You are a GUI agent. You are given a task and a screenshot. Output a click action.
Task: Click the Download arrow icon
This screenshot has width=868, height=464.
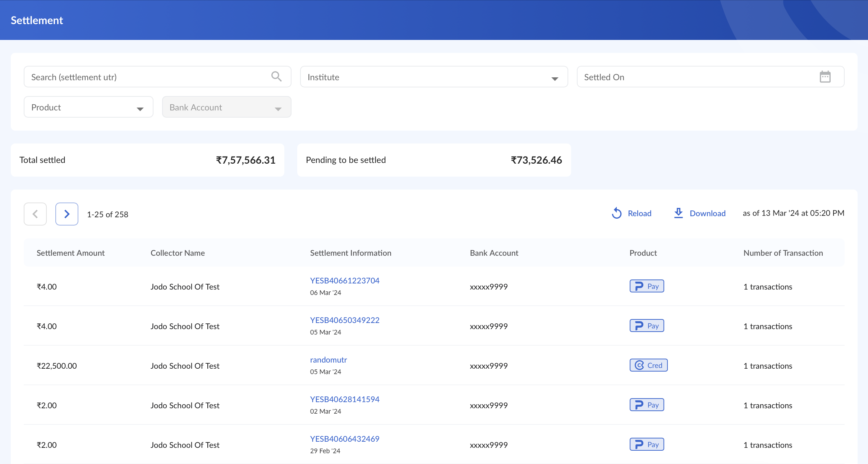coord(678,213)
